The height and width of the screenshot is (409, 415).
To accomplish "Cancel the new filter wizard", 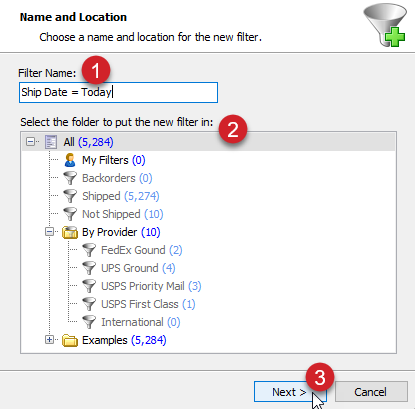I will click(x=371, y=392).
